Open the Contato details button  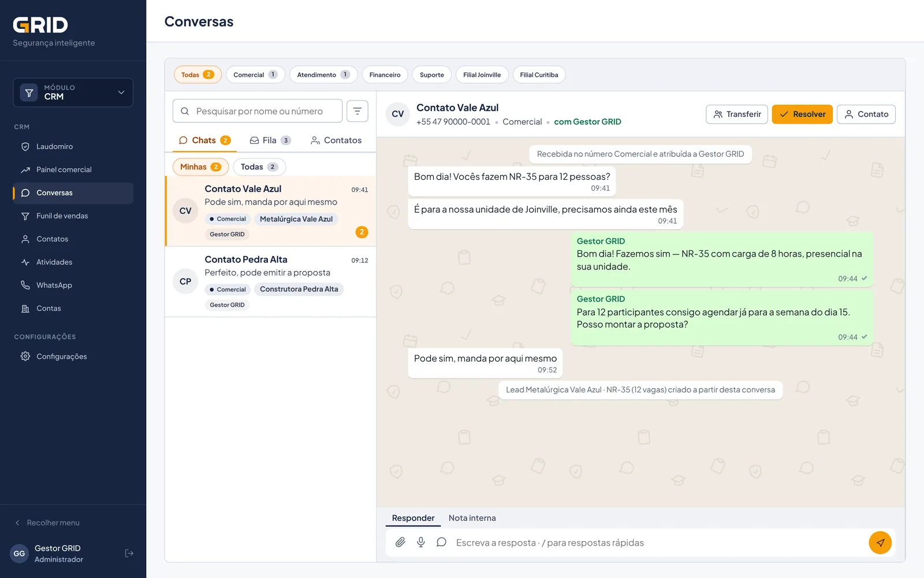pos(866,114)
